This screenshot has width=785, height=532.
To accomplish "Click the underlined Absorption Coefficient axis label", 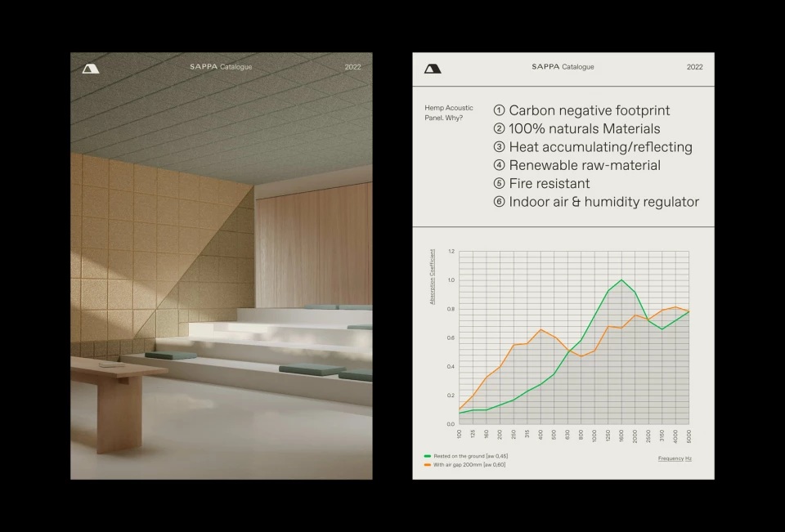I will pos(433,277).
